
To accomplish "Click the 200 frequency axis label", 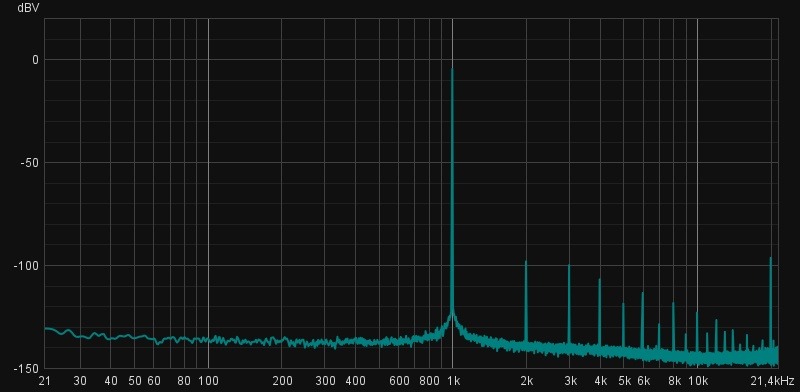I will tap(282, 381).
